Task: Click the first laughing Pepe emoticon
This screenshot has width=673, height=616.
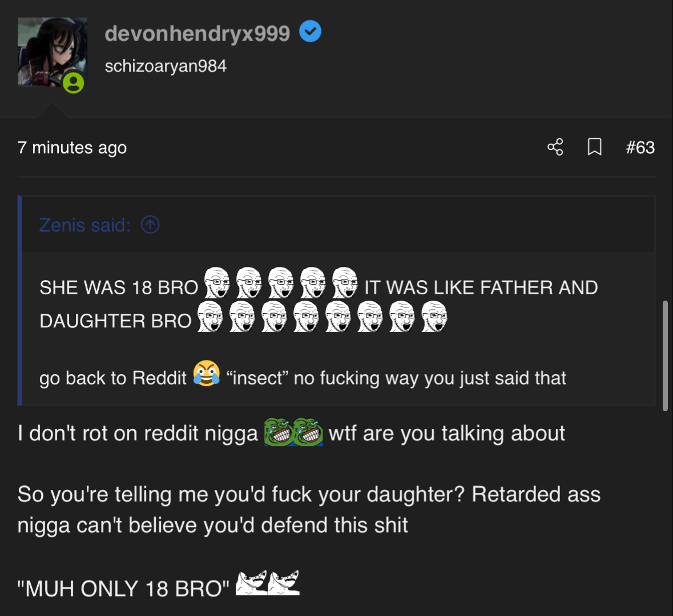Action: [x=279, y=432]
